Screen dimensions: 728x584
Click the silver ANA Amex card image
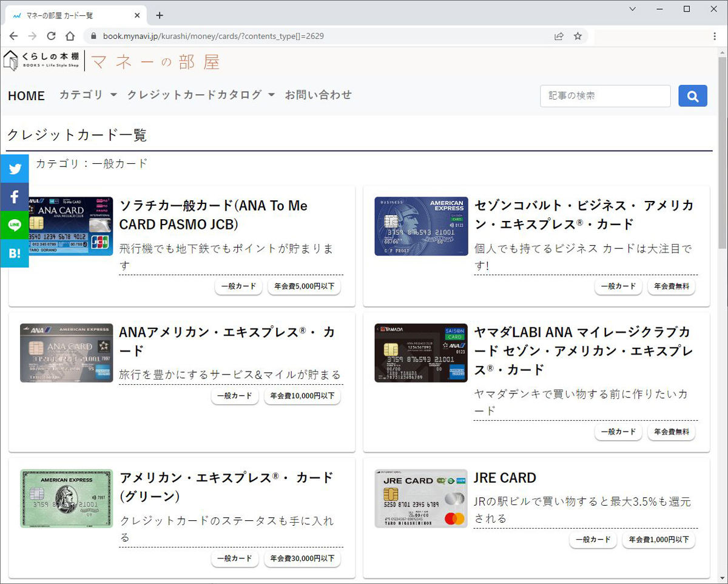67,353
